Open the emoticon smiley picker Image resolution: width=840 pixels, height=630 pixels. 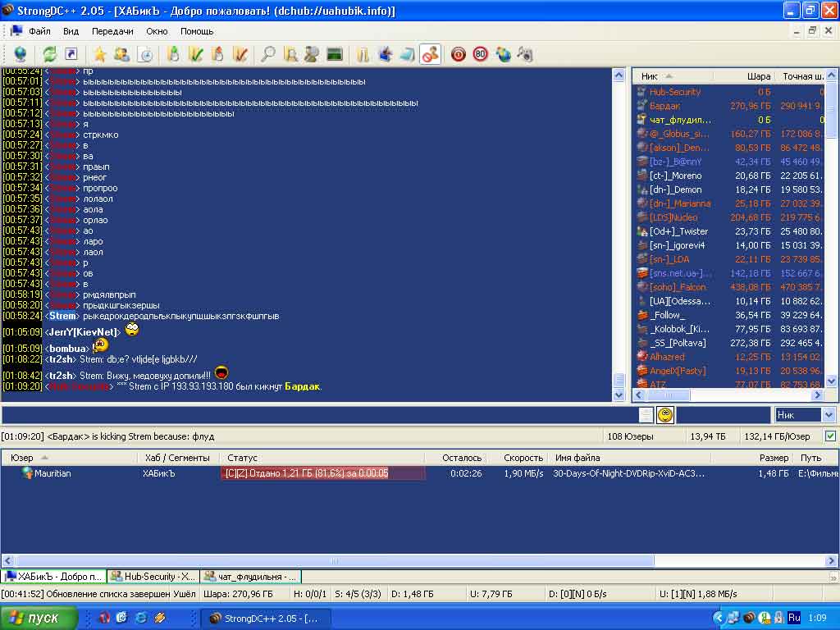[x=665, y=414]
